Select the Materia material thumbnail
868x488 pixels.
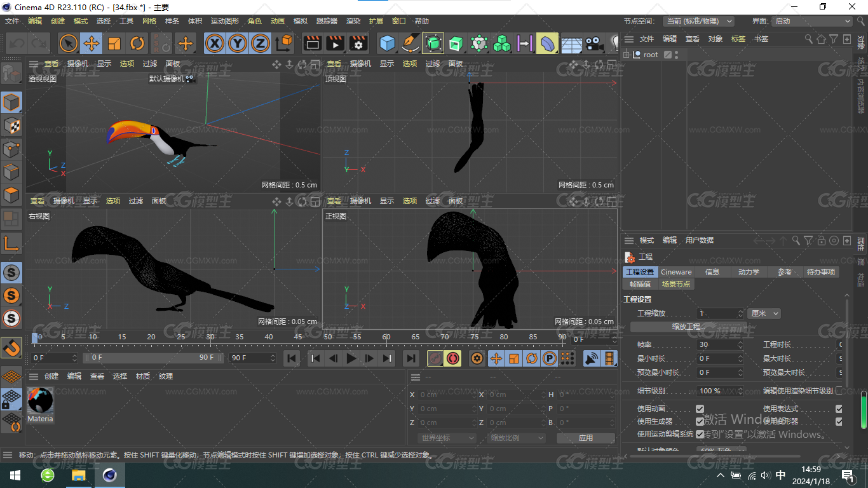(40, 401)
